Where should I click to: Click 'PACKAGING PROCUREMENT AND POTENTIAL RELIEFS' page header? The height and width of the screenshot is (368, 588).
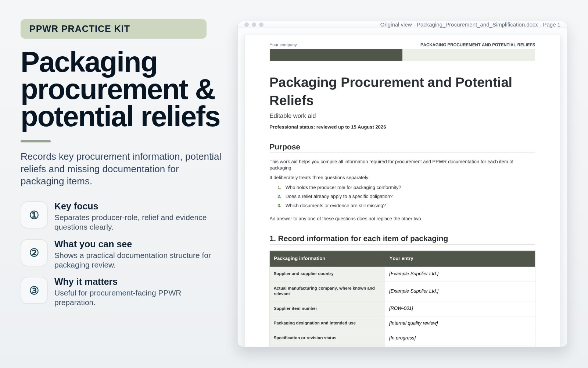(477, 45)
